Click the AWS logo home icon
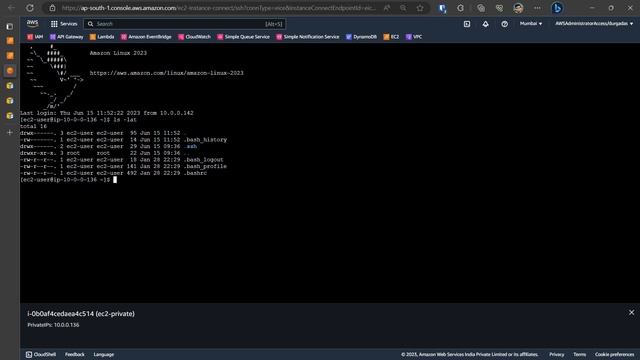This screenshot has height=360, width=640. coord(32,24)
